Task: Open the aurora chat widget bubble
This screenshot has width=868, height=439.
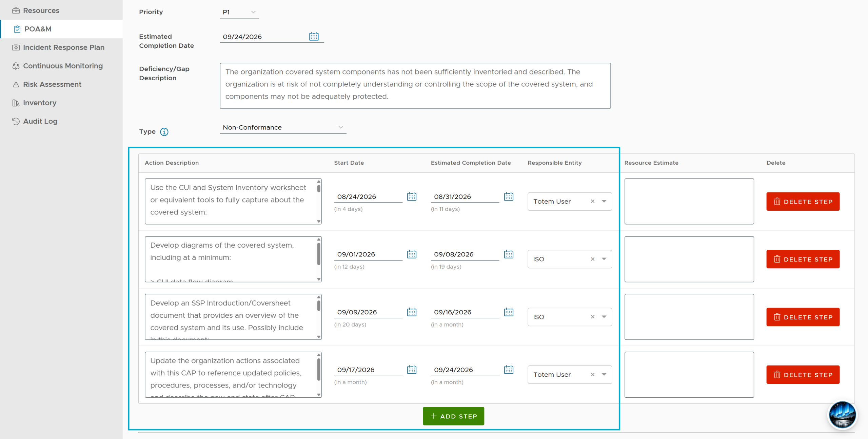Action: coord(842,415)
